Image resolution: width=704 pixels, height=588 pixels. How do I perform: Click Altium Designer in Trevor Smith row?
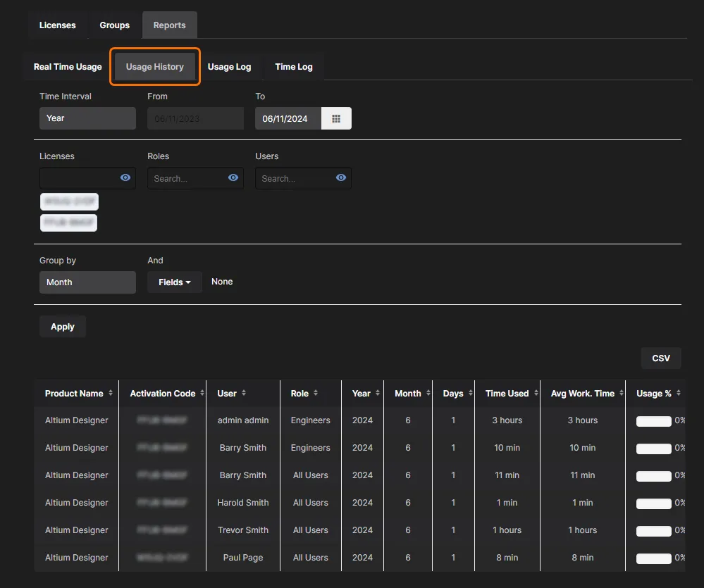[x=76, y=530]
